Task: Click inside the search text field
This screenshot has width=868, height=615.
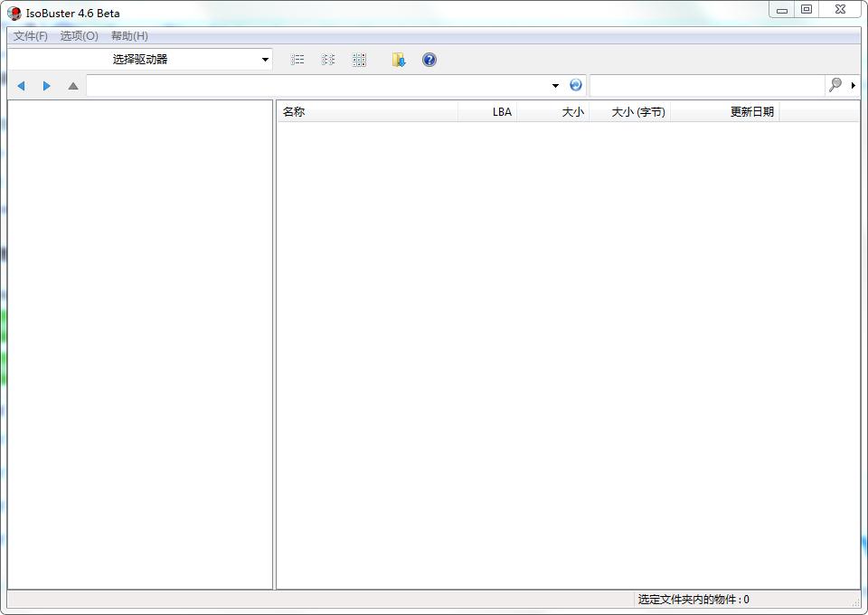Action: (x=707, y=85)
